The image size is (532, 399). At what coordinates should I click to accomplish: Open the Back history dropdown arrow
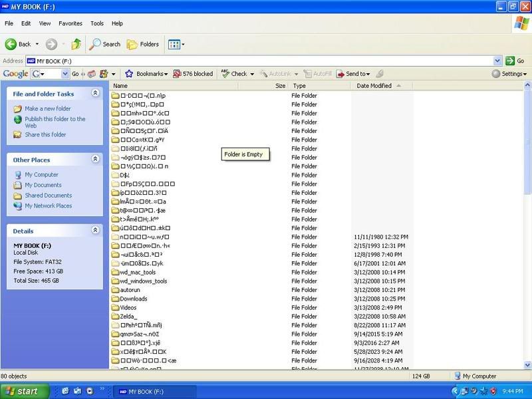click(37, 44)
